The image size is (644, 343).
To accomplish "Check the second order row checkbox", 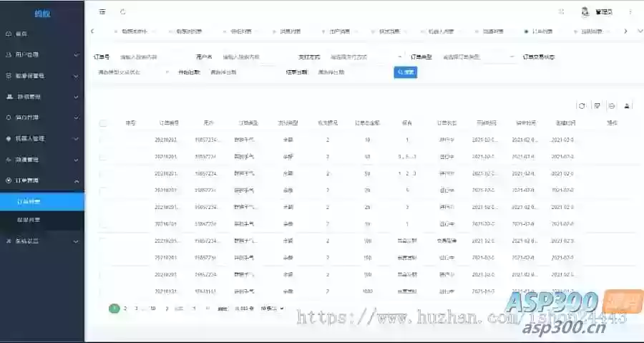I will [x=103, y=157].
